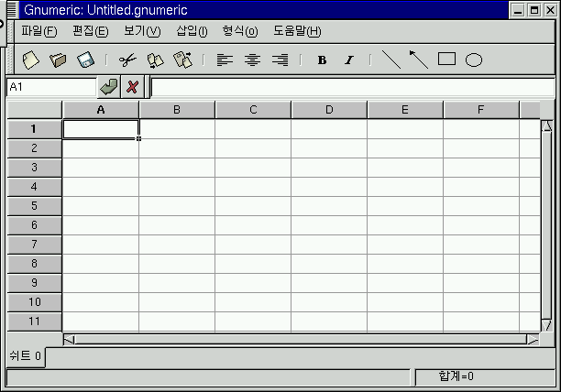Toggle italic formatting with I icon
This screenshot has height=392, width=561.
coord(349,60)
